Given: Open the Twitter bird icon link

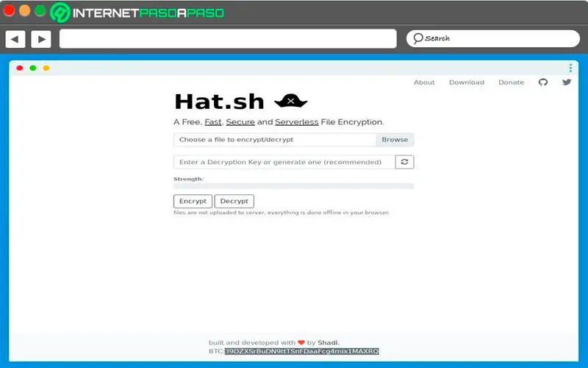Looking at the screenshot, I should (x=567, y=82).
